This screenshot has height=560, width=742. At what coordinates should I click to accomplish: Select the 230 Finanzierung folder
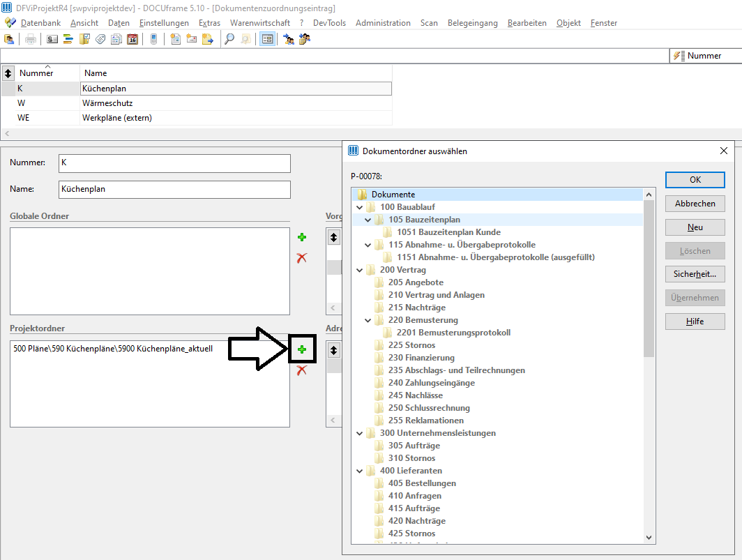point(421,358)
